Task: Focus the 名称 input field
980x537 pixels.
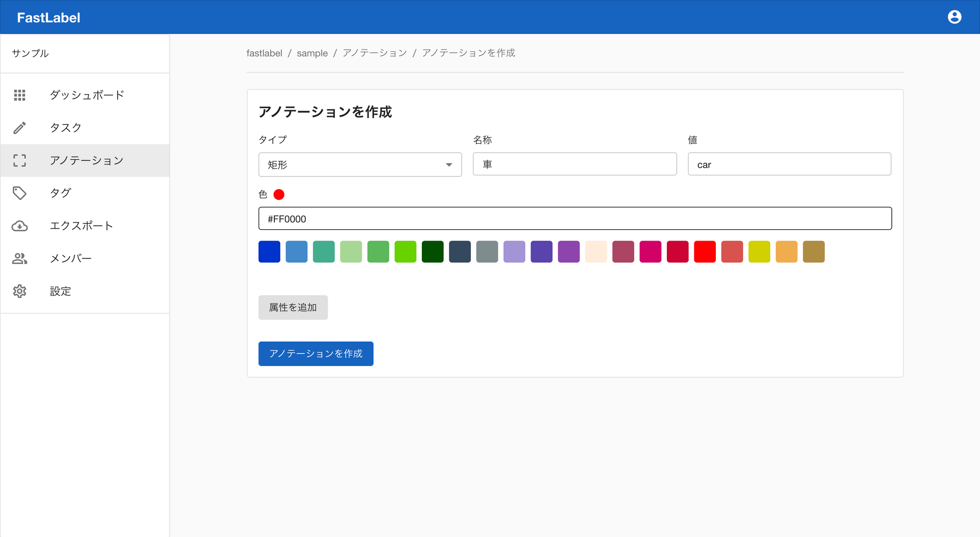Action: [575, 164]
